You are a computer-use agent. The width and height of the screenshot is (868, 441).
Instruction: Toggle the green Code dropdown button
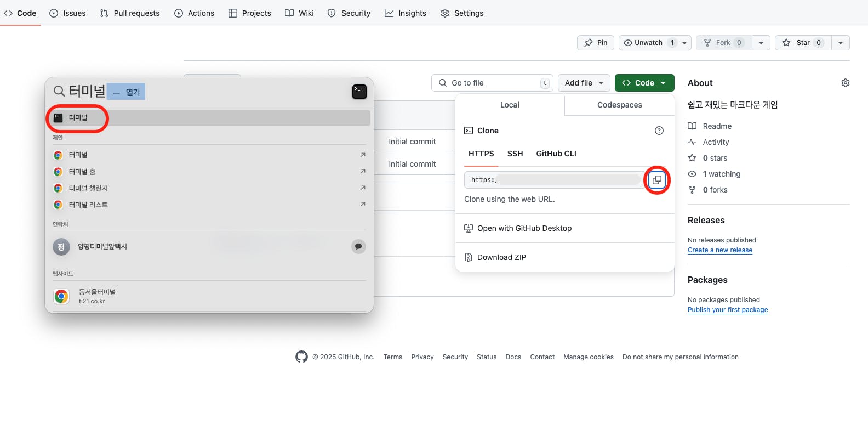[x=644, y=83]
